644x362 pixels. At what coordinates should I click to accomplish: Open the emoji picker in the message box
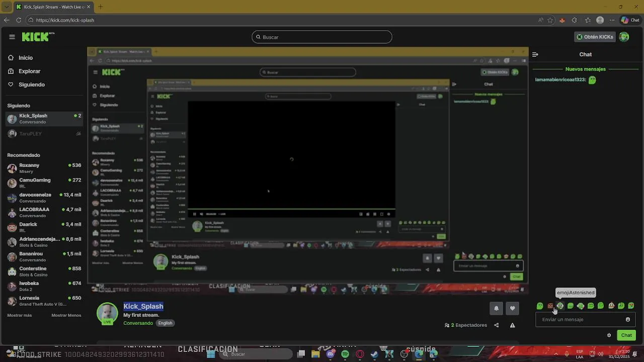coord(628,319)
